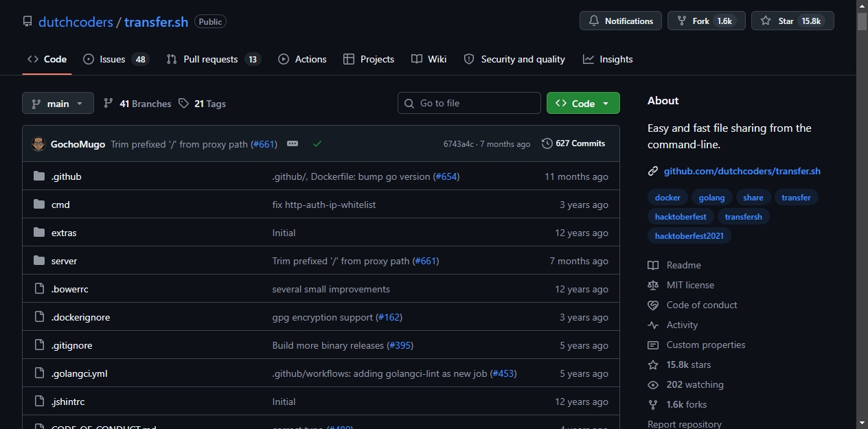
Task: Open the Pull requests tab
Action: pyautogui.click(x=214, y=59)
